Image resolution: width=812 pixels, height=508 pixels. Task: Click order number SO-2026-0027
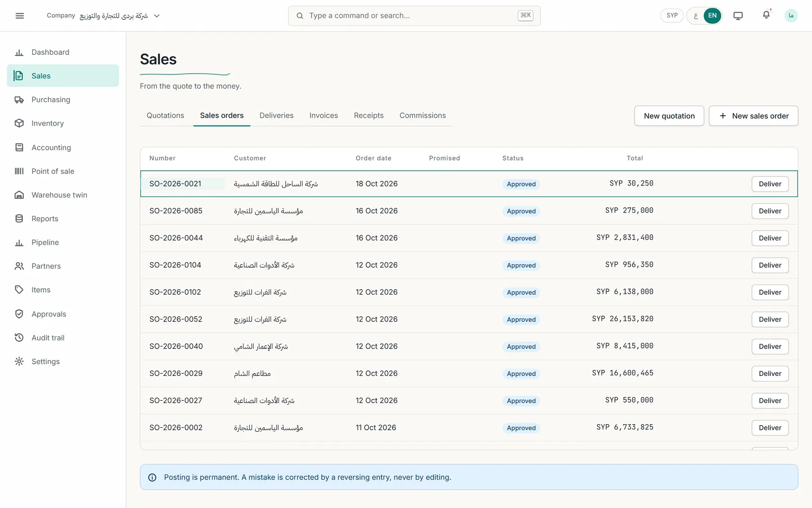(176, 401)
